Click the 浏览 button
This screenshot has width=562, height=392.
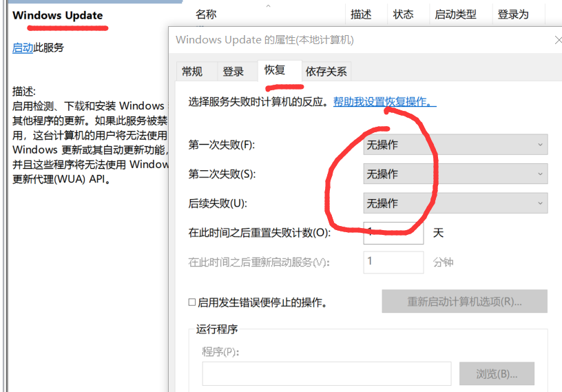[497, 373]
